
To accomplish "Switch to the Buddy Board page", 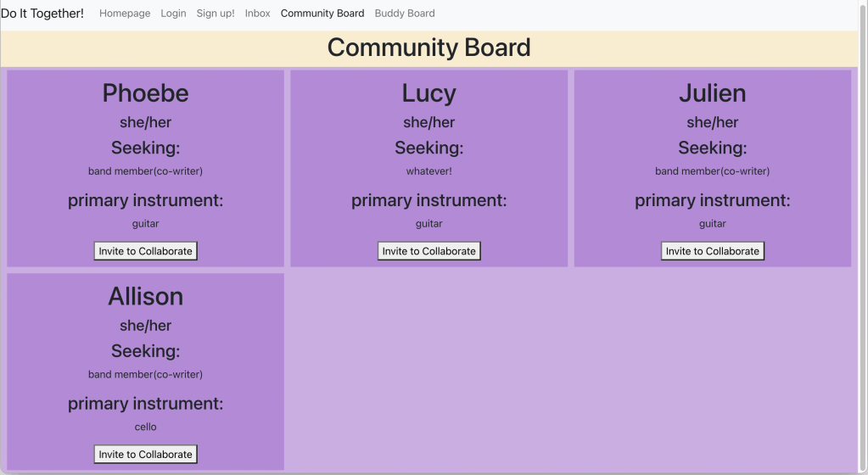I will pyautogui.click(x=405, y=14).
